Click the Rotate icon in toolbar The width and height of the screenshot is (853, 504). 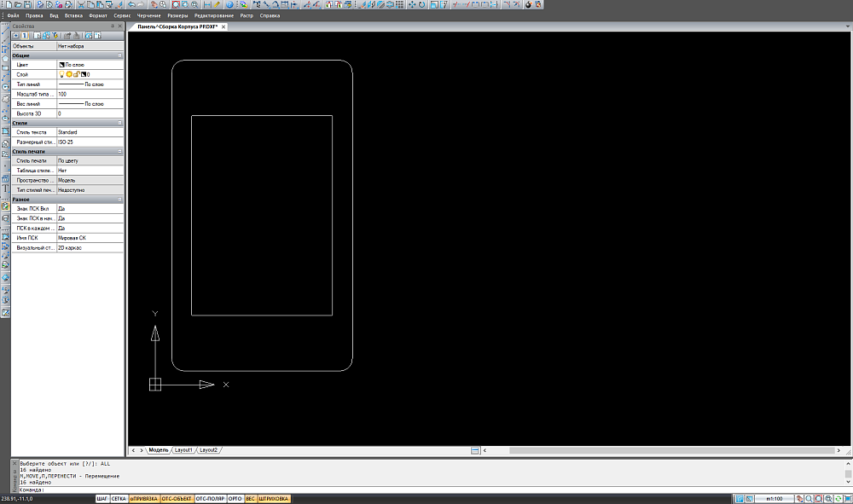click(x=421, y=4)
